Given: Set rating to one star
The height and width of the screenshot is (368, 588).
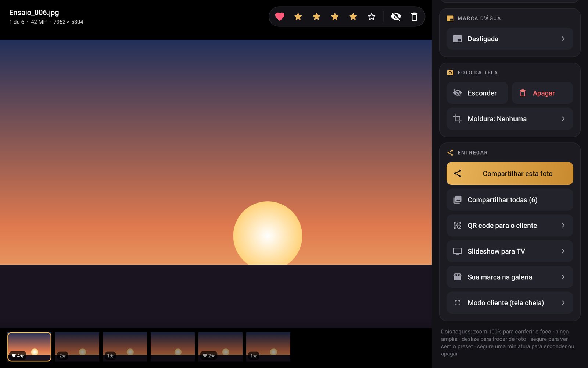Looking at the screenshot, I should coord(298,17).
